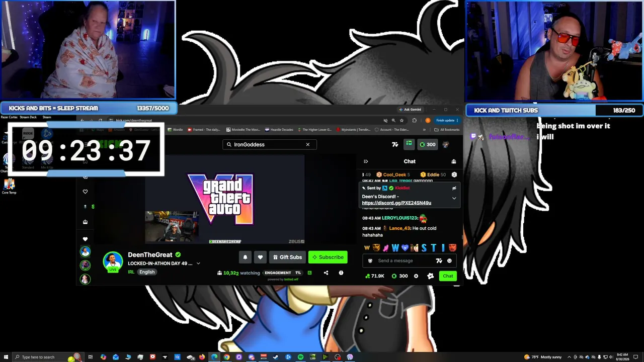Open the profile avatar menu in Kick header
The height and width of the screenshot is (362, 644).
click(x=446, y=144)
